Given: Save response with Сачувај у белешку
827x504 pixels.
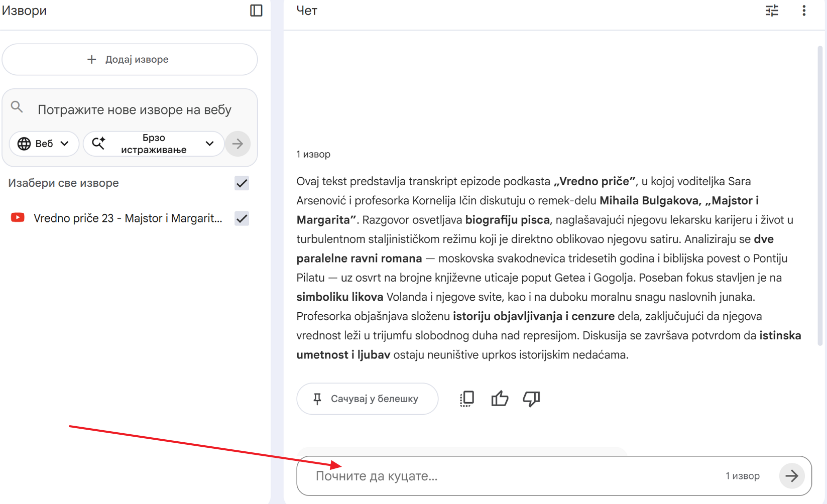Looking at the screenshot, I should [x=367, y=399].
